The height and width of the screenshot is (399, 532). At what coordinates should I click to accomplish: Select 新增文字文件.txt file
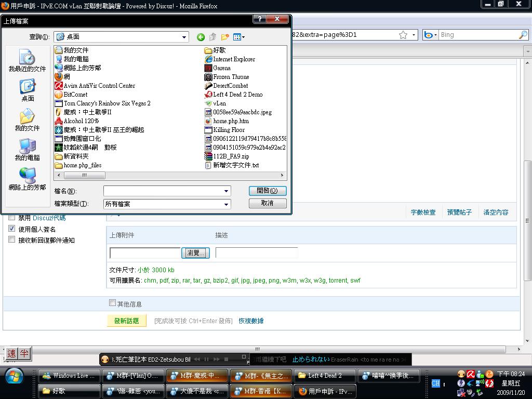click(232, 165)
